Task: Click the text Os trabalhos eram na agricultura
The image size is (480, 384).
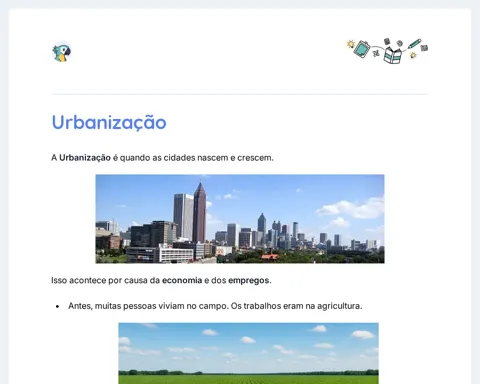Action: click(x=296, y=306)
